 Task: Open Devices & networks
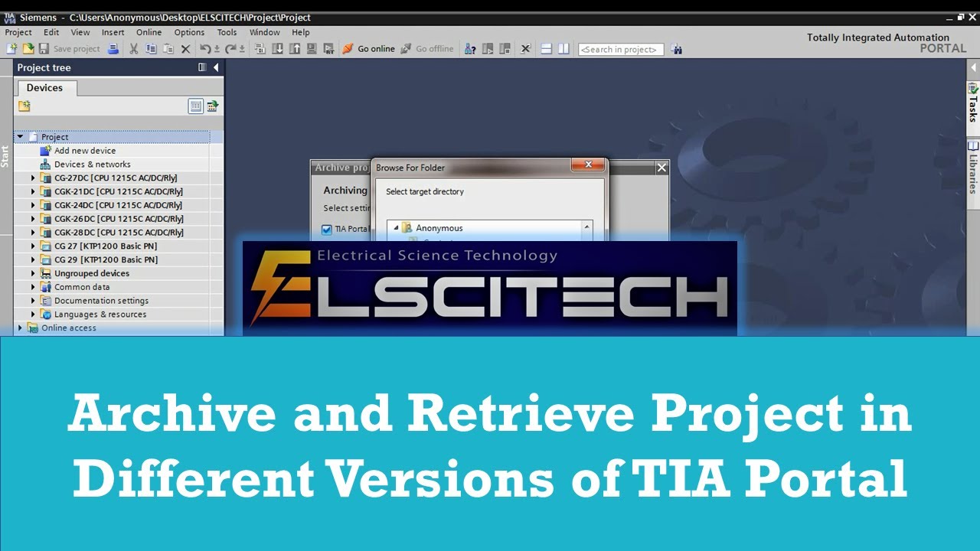point(92,165)
